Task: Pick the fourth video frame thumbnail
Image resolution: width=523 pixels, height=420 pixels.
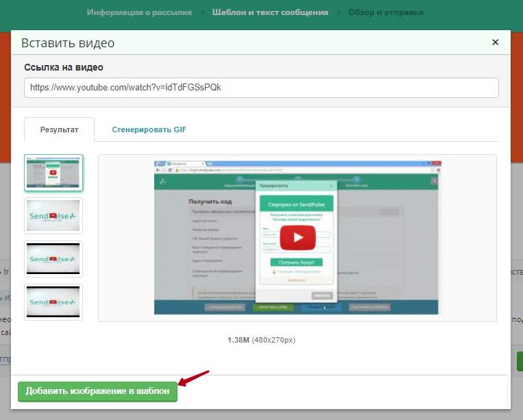Action: (x=53, y=301)
